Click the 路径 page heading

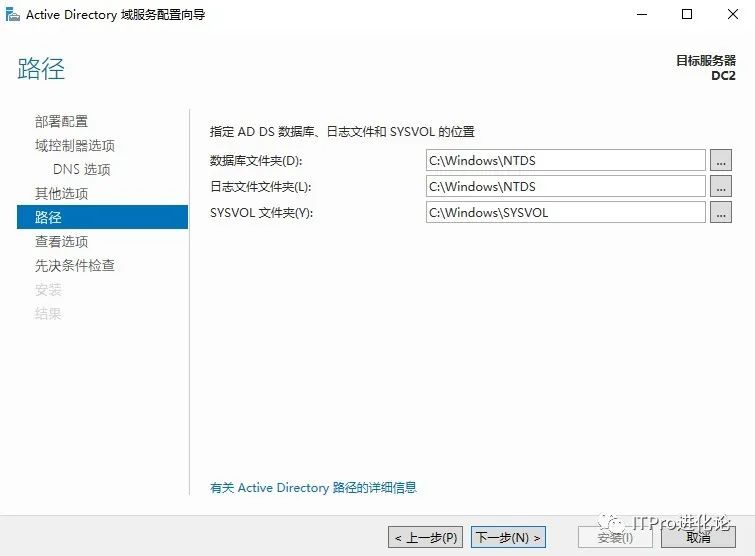[41, 68]
